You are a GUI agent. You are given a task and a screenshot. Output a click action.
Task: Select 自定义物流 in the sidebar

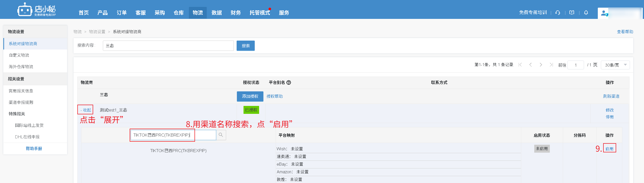click(x=19, y=55)
